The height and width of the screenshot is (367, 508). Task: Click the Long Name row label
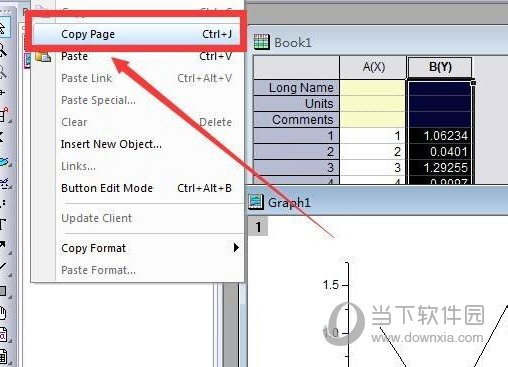pyautogui.click(x=297, y=88)
